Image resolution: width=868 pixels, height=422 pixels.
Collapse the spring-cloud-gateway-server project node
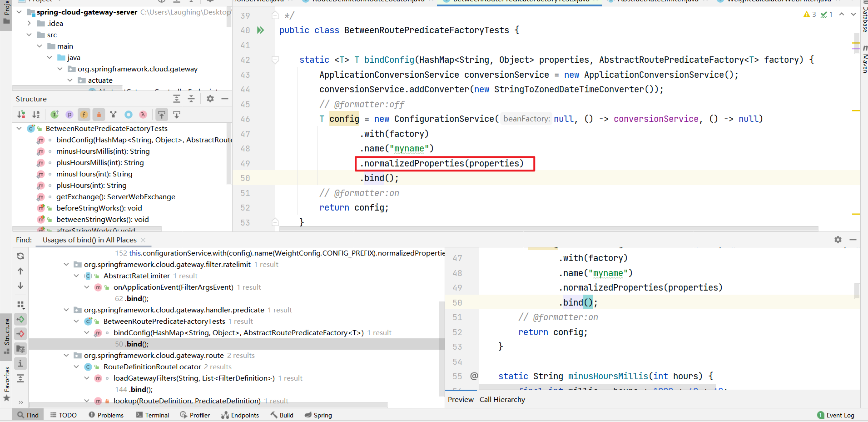(x=19, y=12)
